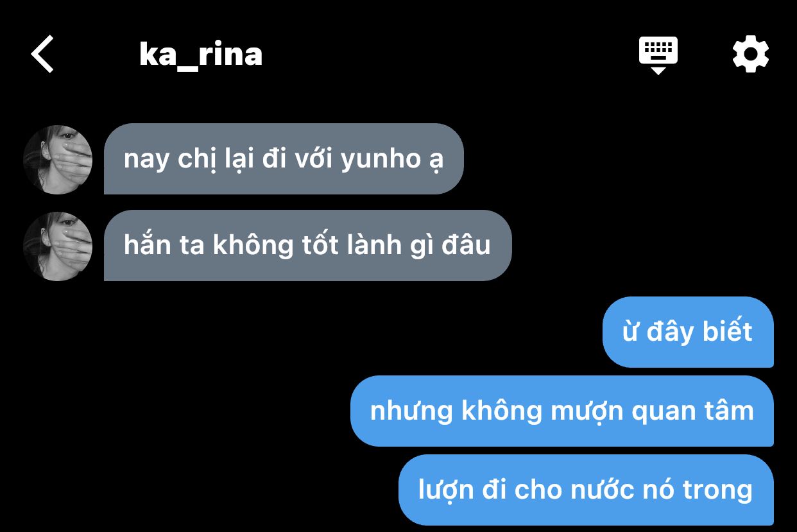Hide the keyboard with the keyboard-down icon
797x532 pixels.
658,55
